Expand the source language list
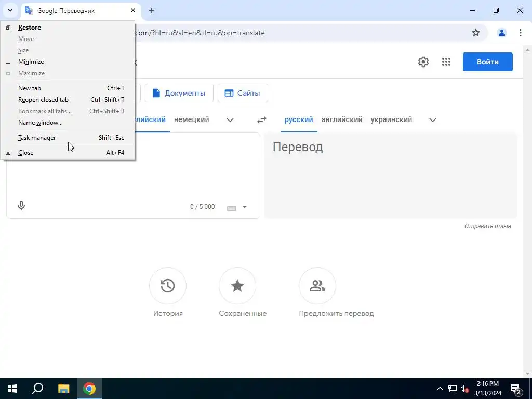The height and width of the screenshot is (399, 532). [x=230, y=120]
